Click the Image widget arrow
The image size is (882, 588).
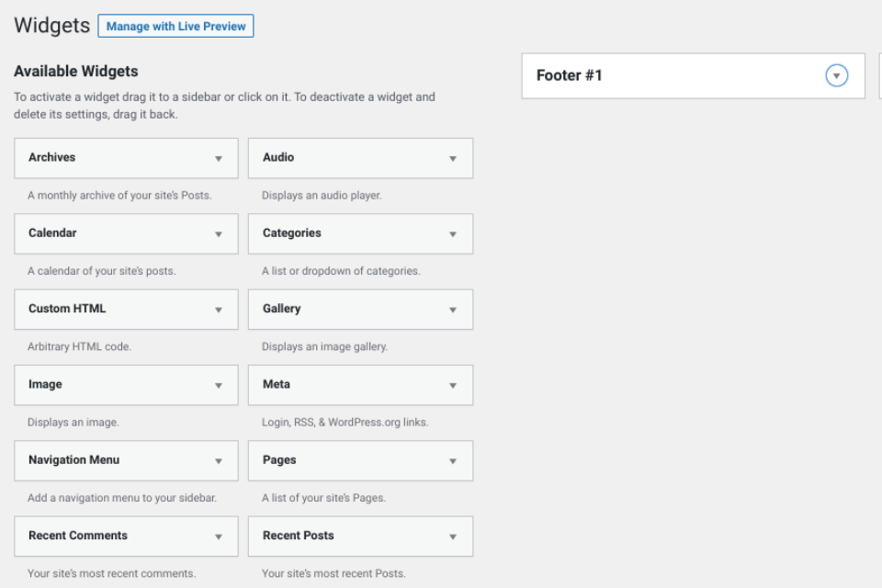click(219, 386)
